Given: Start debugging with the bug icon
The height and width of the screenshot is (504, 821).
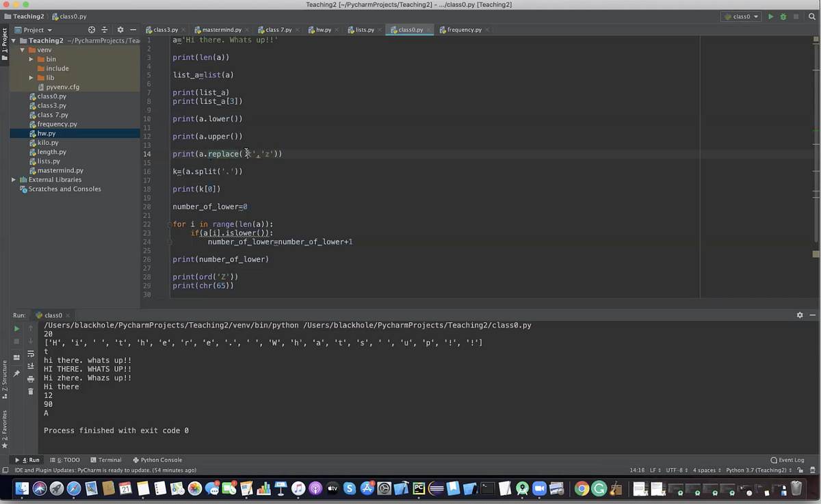Looking at the screenshot, I should (x=784, y=16).
